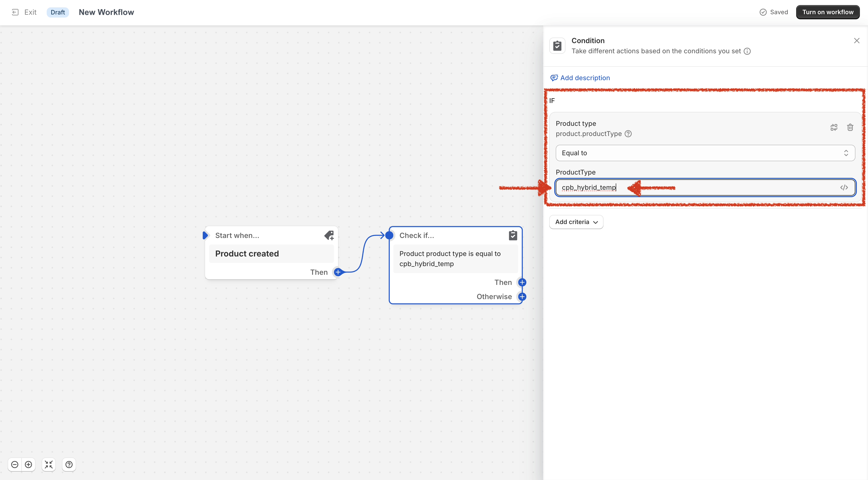Screen dimensions: 868x480
Task: Click the Condition clipboard icon in panel header
Action: click(x=557, y=45)
